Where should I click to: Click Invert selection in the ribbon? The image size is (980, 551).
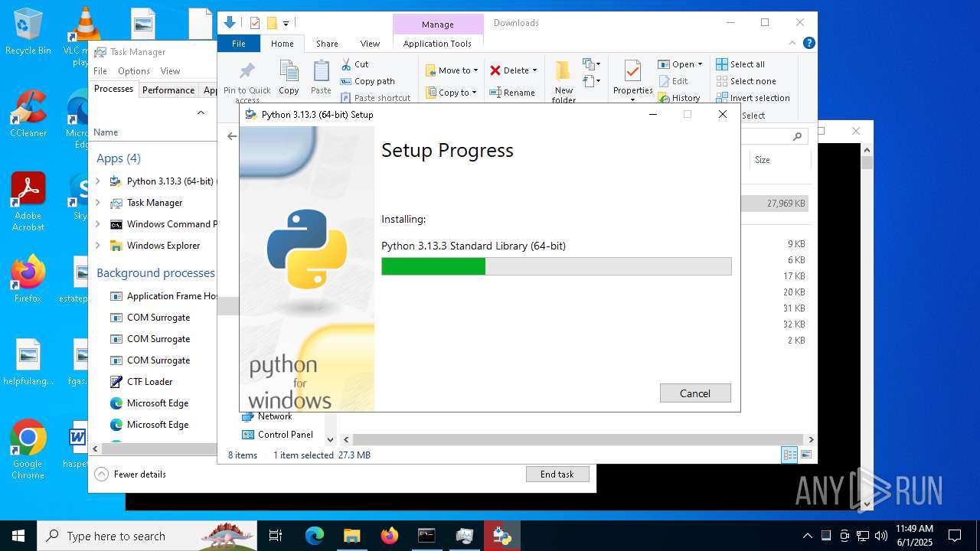tap(753, 98)
